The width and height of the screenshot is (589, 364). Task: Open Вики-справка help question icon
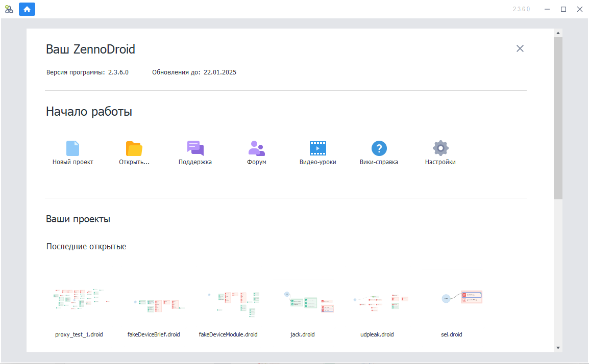pyautogui.click(x=379, y=148)
